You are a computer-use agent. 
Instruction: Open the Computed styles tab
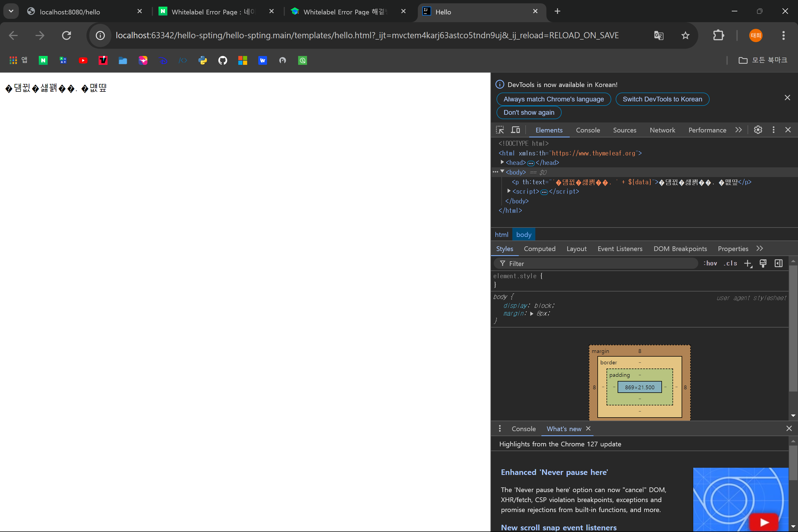point(539,249)
